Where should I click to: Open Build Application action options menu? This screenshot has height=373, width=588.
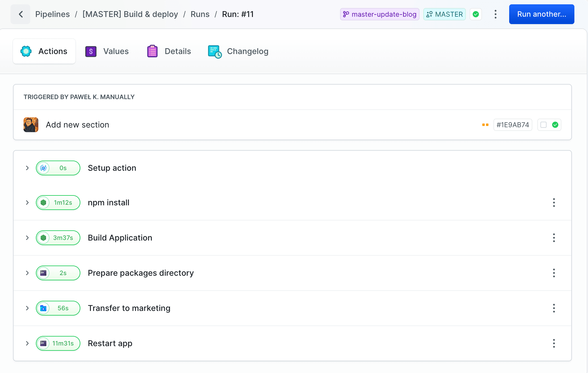pyautogui.click(x=554, y=238)
